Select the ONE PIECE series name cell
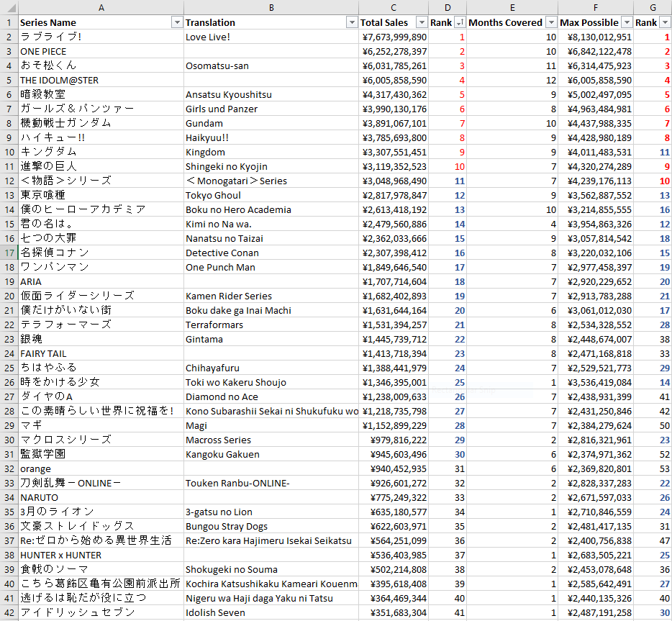 (101, 51)
